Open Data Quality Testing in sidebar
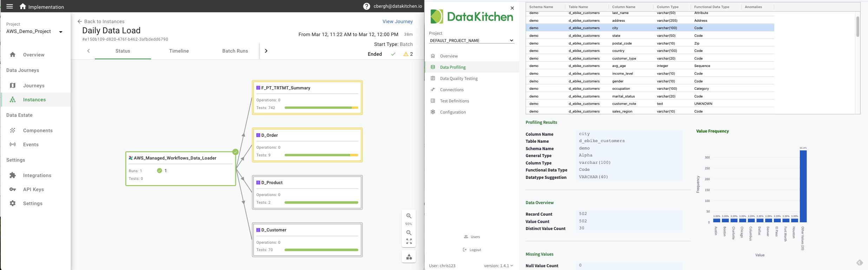The width and height of the screenshot is (868, 270). (459, 79)
